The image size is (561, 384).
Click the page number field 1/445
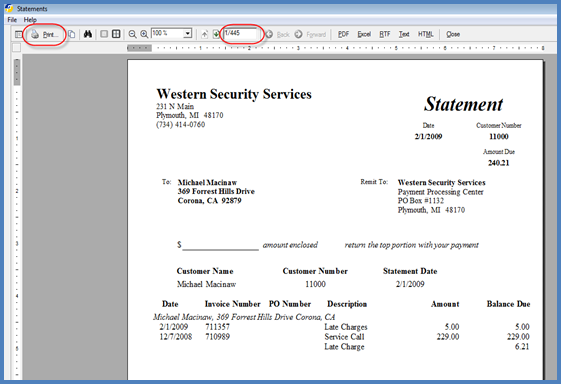click(240, 34)
